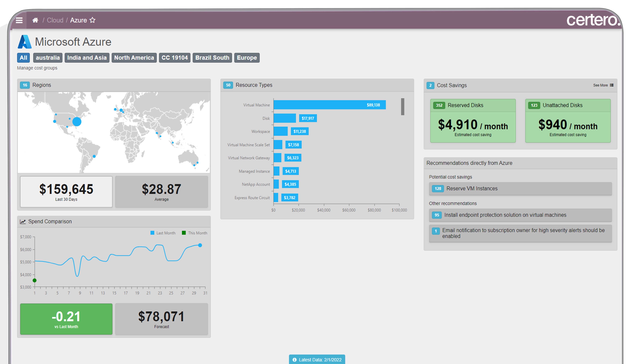634x364 pixels.
Task: Select the All cost group
Action: (24, 58)
